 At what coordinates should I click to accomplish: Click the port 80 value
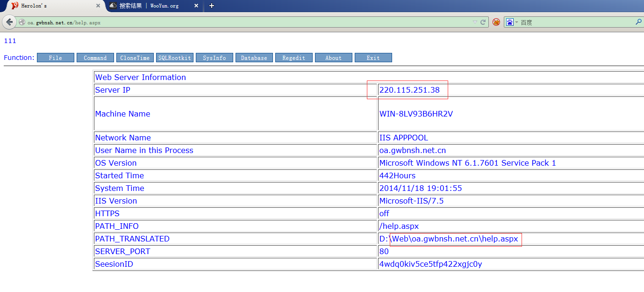tap(384, 251)
